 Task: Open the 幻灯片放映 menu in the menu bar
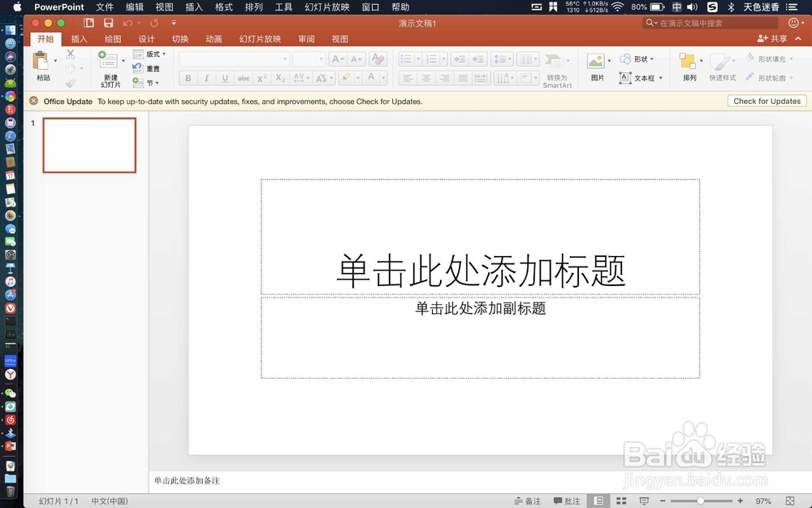[326, 7]
